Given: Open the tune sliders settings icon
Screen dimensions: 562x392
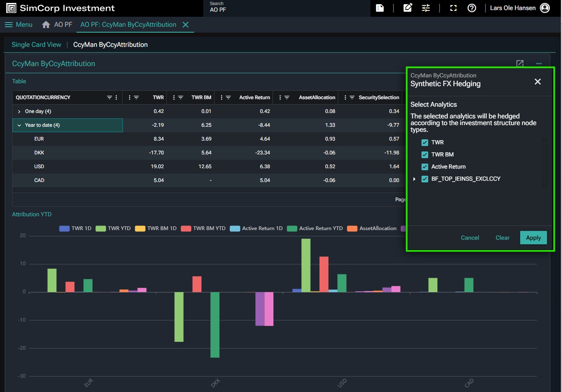Looking at the screenshot, I should pyautogui.click(x=426, y=8).
